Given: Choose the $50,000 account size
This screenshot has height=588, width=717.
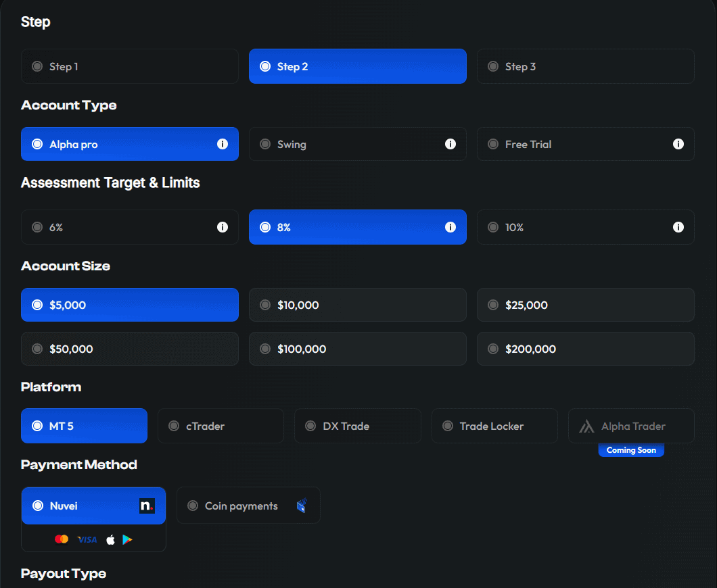Looking at the screenshot, I should pyautogui.click(x=129, y=349).
